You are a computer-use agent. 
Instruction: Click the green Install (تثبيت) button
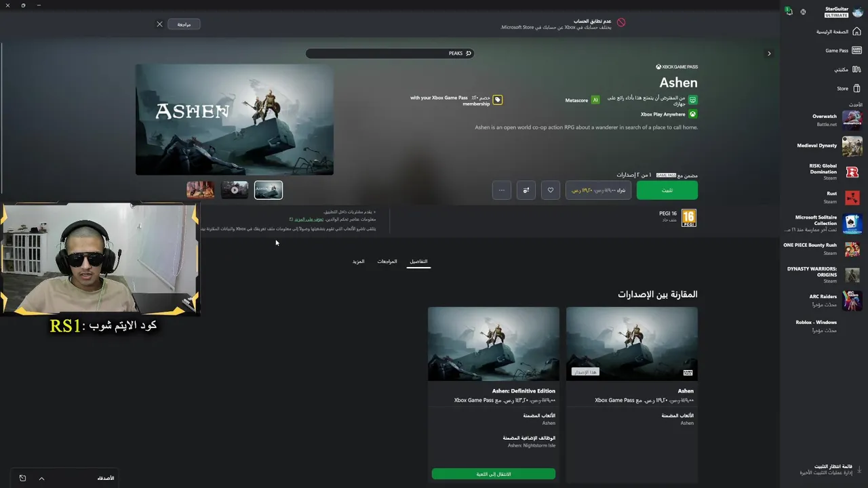667,190
